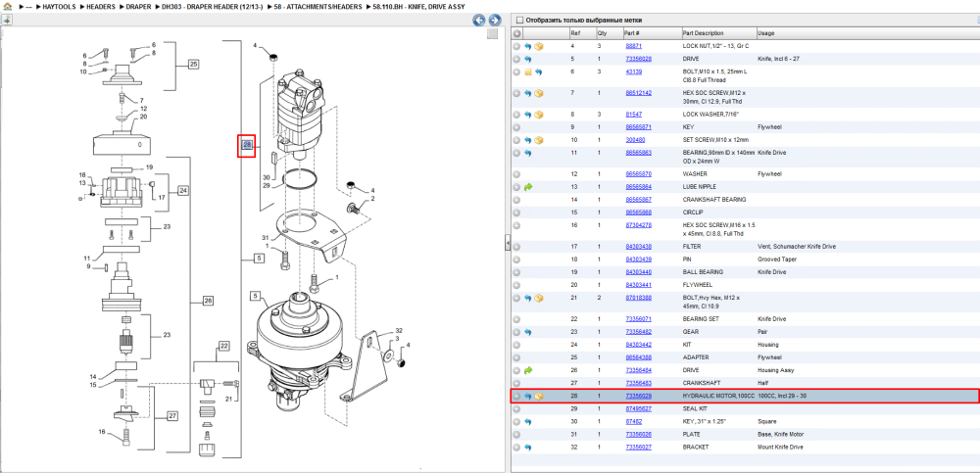Click the blue arrow icon for BRACKET row

tap(527, 448)
